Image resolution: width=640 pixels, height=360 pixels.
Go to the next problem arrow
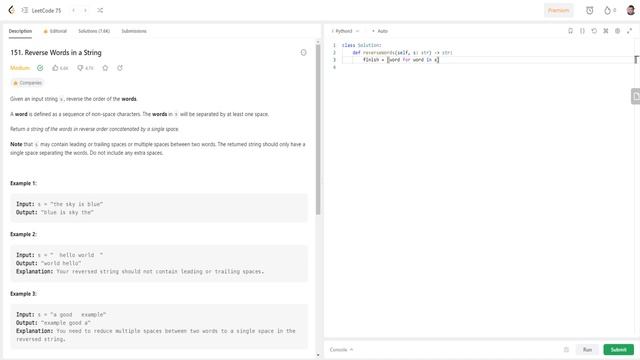click(86, 10)
